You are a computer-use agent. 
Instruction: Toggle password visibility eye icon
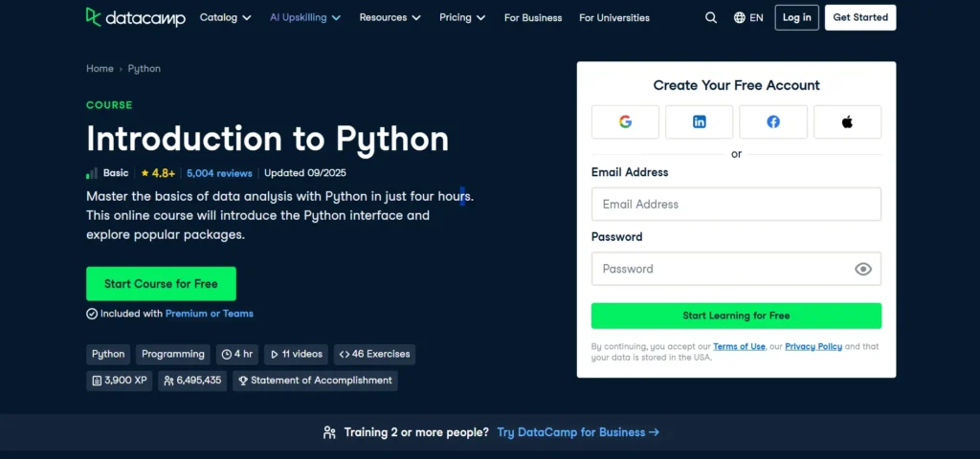pos(862,269)
